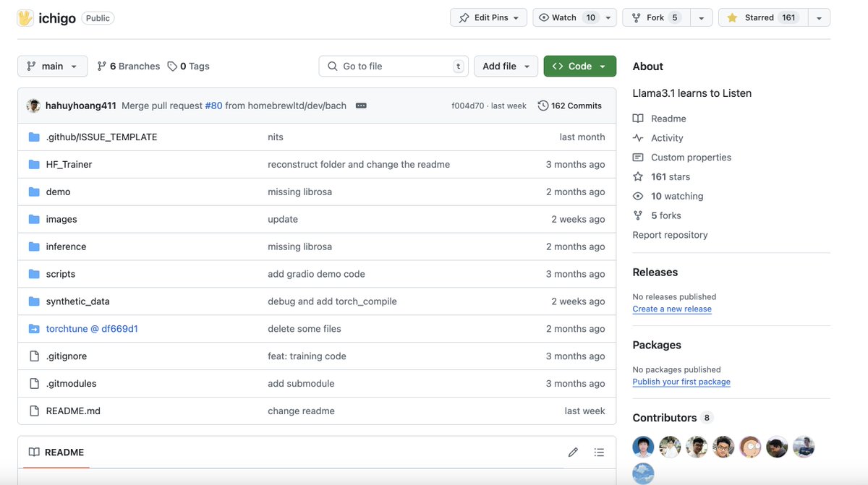This screenshot has height=485, width=868.
Task: Click the f004d70 commit hash
Action: [x=468, y=106]
